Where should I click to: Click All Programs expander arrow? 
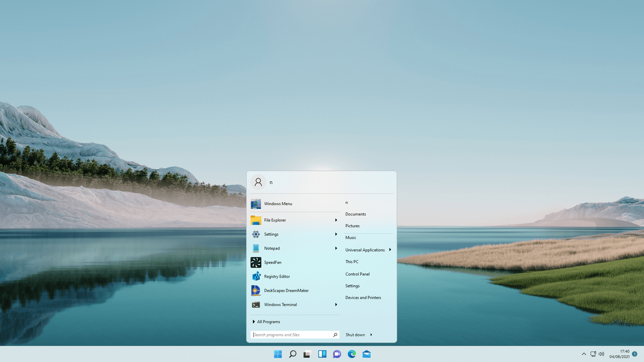[x=254, y=322]
